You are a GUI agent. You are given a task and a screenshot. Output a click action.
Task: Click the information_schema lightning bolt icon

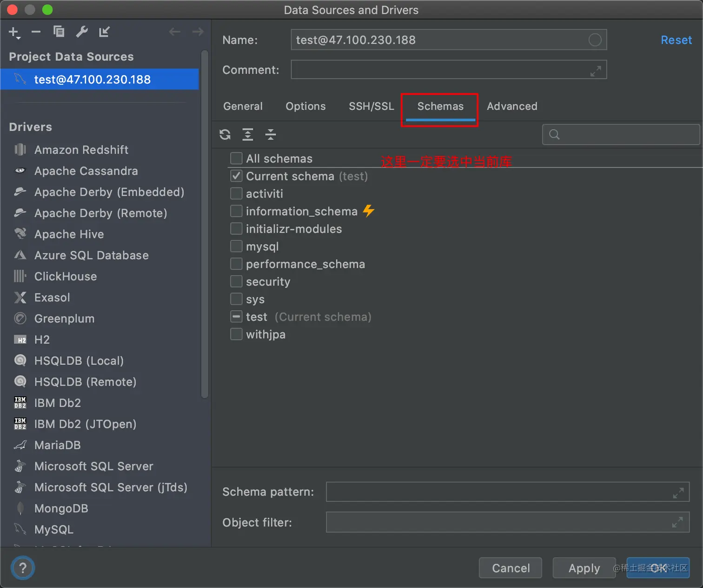click(x=369, y=211)
